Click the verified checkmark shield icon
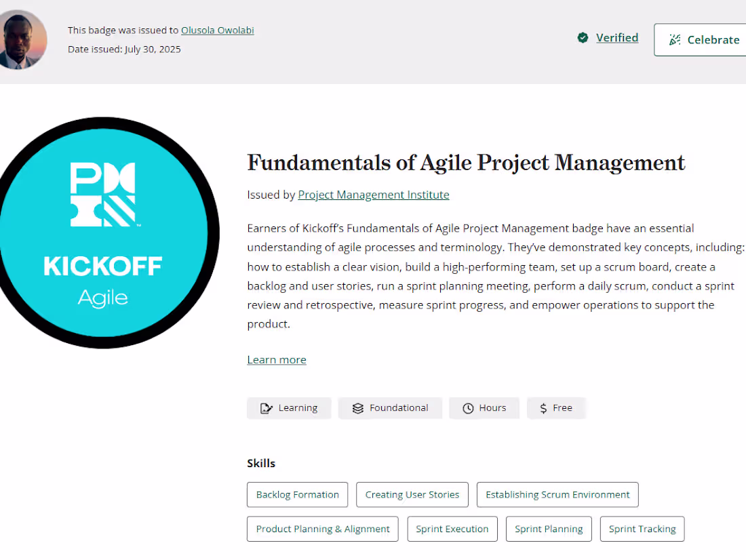 (x=583, y=38)
